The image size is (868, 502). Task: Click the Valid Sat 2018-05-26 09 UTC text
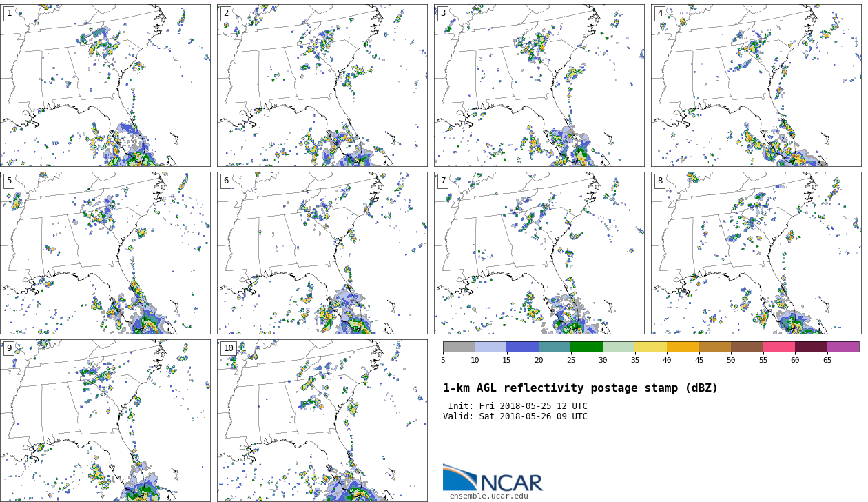[515, 416]
